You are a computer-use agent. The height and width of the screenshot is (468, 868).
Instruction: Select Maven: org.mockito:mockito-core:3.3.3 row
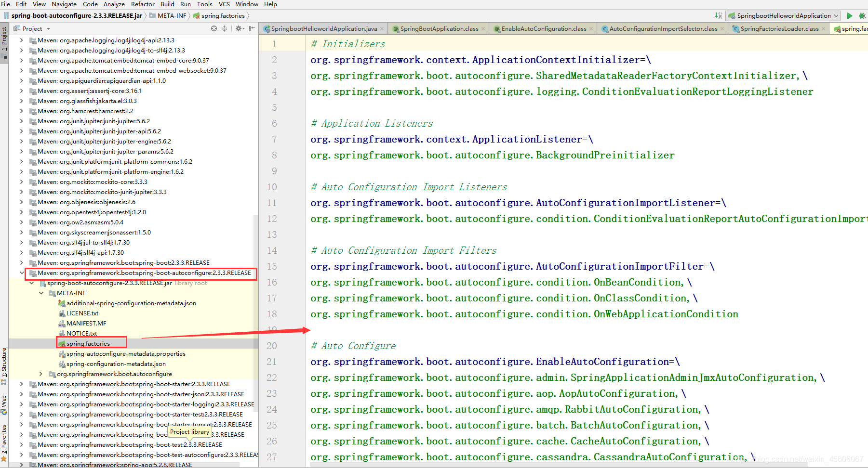pyautogui.click(x=93, y=182)
